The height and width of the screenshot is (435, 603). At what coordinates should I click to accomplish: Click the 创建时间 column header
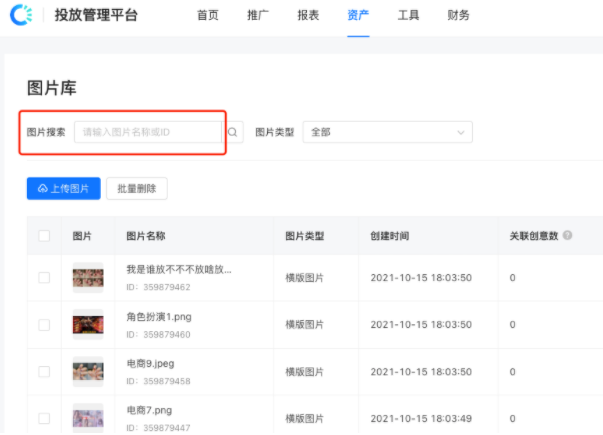[390, 236]
